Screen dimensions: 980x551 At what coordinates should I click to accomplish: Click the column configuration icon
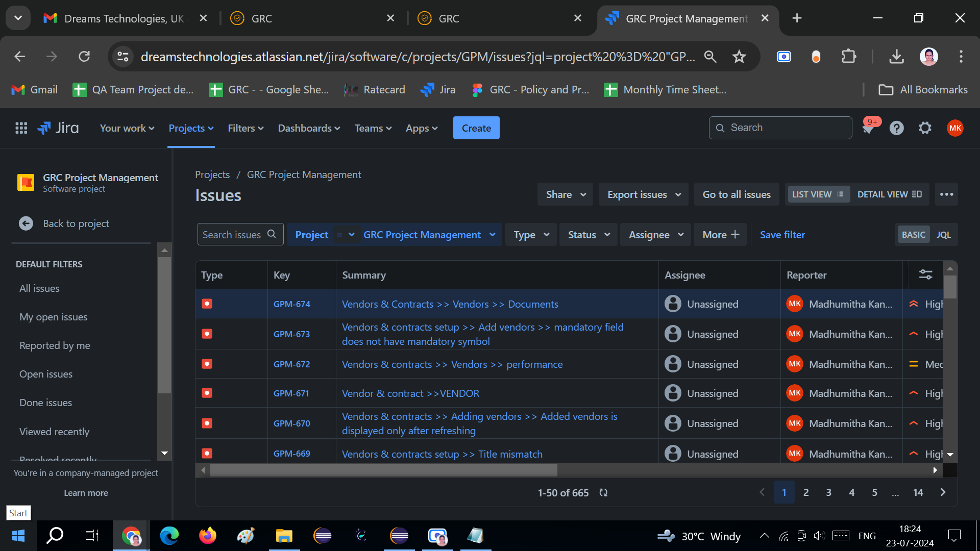pos(925,274)
